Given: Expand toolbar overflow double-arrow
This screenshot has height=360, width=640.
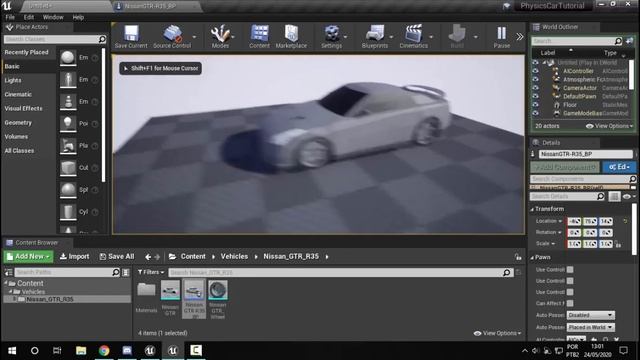Looking at the screenshot, I should point(520,36).
